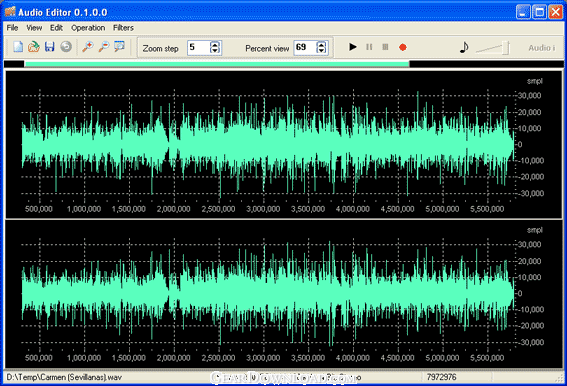Zoom out with magnifier minus icon
The width and height of the screenshot is (567, 386).
click(104, 47)
